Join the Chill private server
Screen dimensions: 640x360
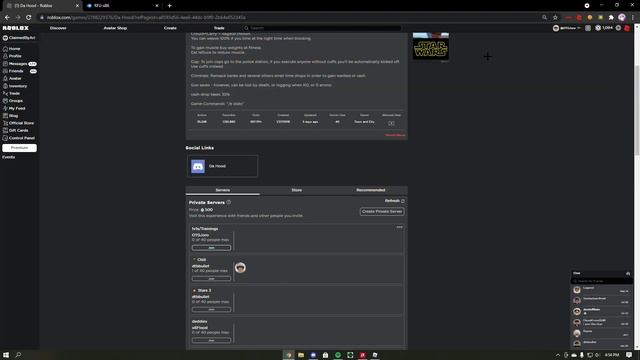211,279
